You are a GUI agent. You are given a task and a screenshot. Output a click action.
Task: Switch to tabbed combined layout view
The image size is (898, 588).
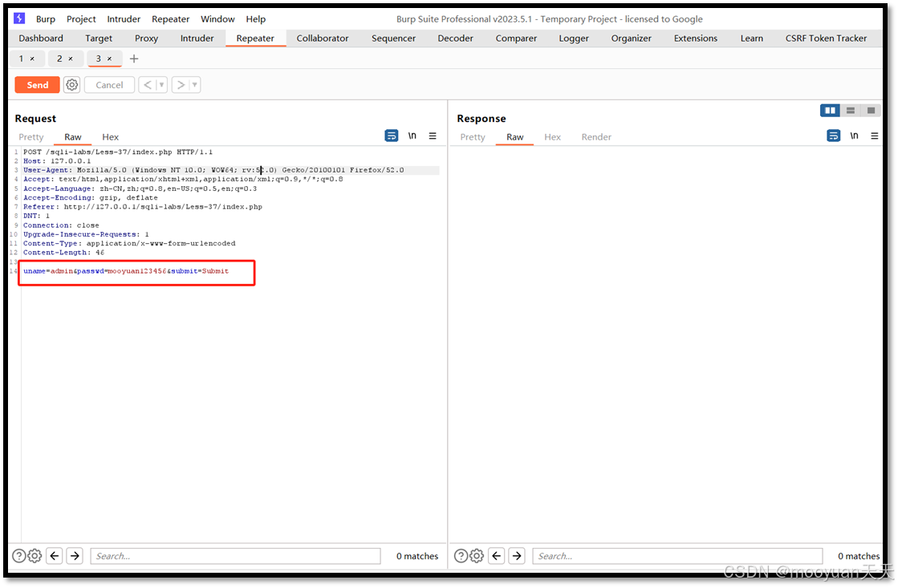coord(871,110)
